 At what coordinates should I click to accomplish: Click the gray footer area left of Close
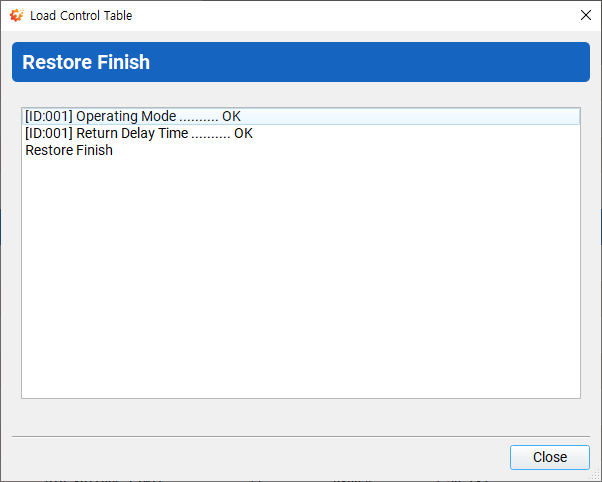tap(259, 457)
